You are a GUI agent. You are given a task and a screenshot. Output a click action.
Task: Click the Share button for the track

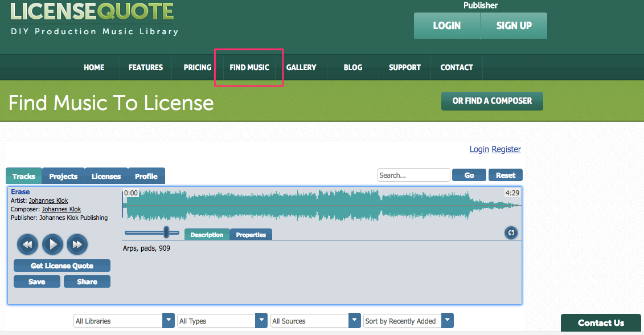[x=87, y=281]
